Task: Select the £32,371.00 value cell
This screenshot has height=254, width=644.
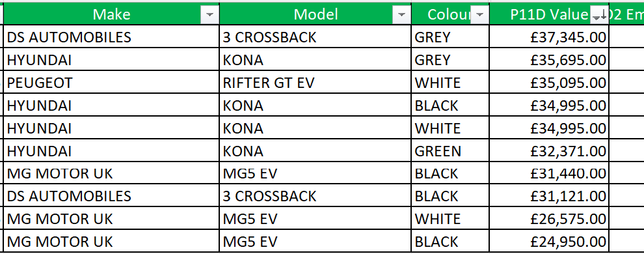Action: pyautogui.click(x=549, y=151)
